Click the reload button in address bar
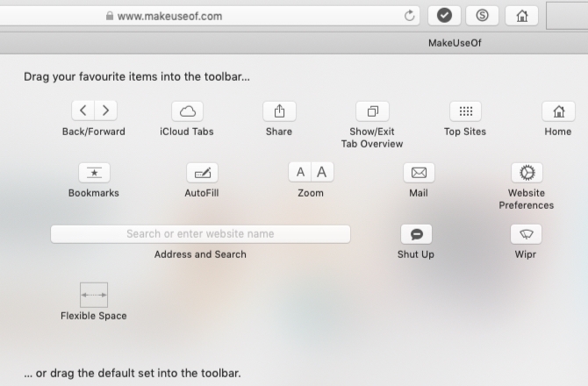The image size is (588, 386). (x=410, y=16)
